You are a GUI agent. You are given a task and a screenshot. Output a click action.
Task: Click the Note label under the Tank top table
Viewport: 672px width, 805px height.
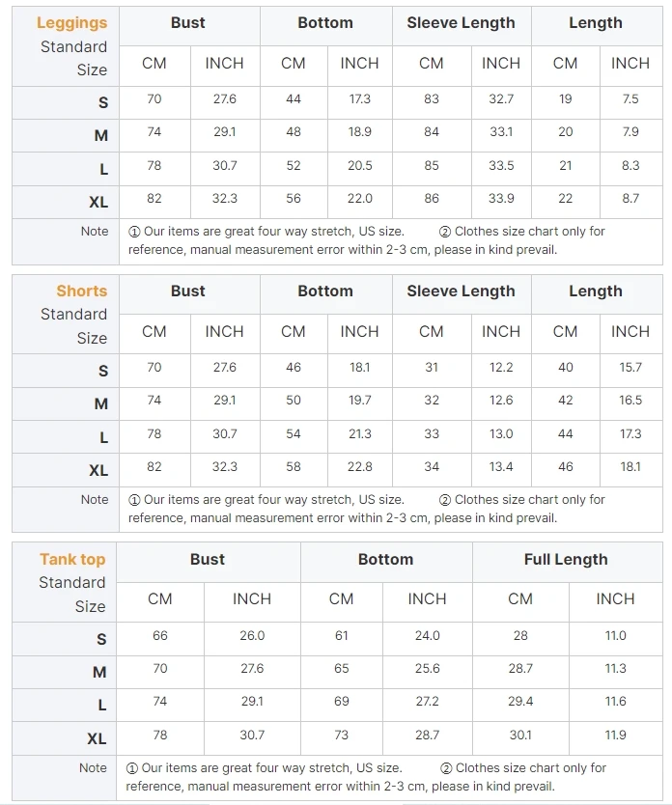point(93,768)
